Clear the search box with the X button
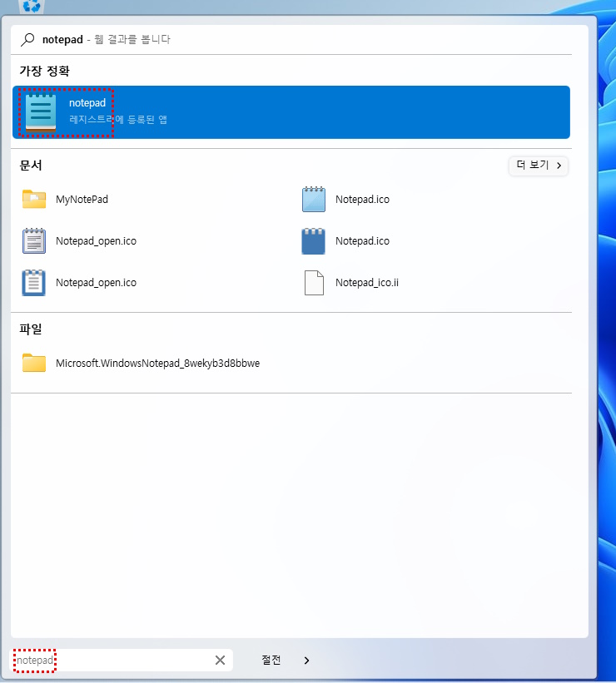This screenshot has height=683, width=616. click(220, 660)
